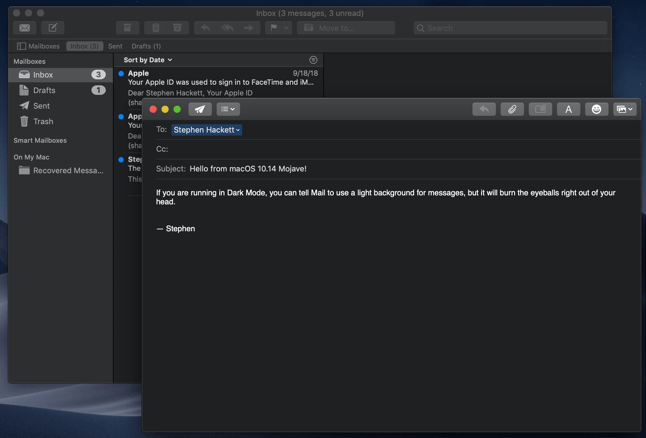This screenshot has height=438, width=646.
Task: Click the Inbox unread badge showing 3
Action: point(98,75)
